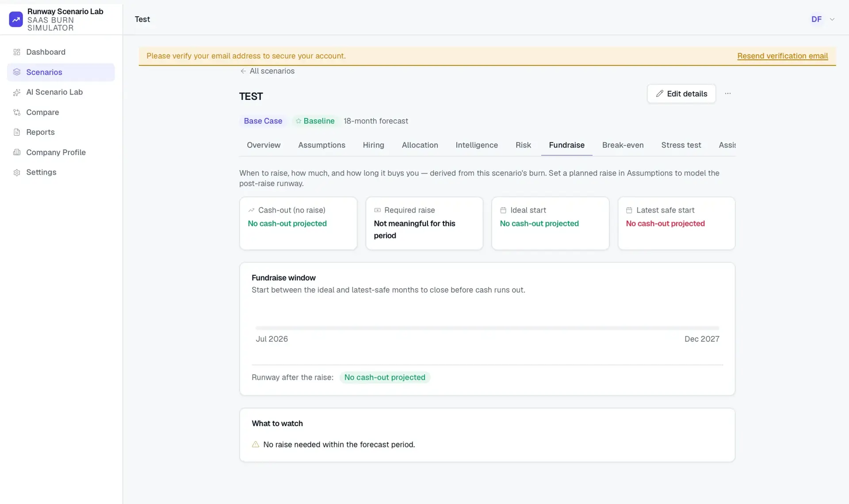Click the Runway Scenario Lab logo icon
849x504 pixels.
pos(16,19)
